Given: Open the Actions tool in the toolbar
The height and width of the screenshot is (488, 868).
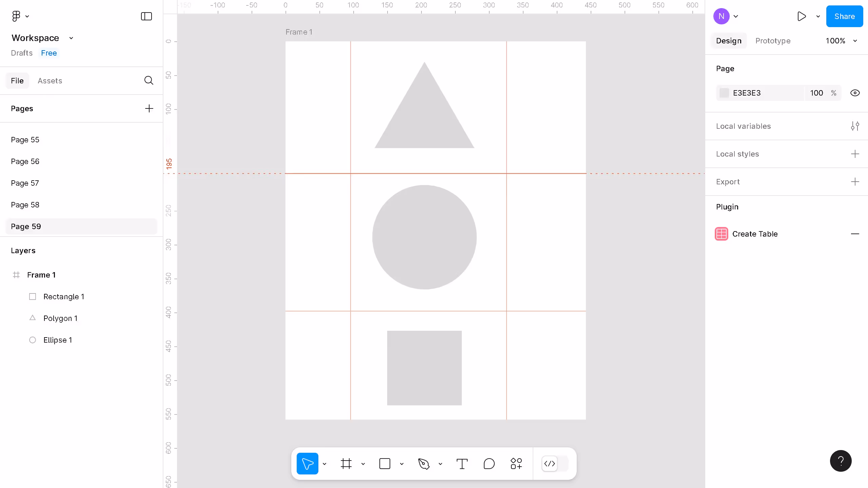Looking at the screenshot, I should (515, 464).
